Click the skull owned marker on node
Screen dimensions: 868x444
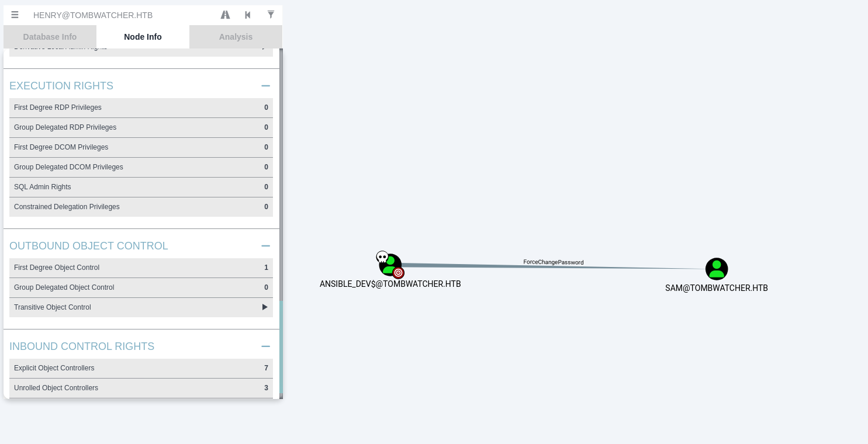(382, 257)
